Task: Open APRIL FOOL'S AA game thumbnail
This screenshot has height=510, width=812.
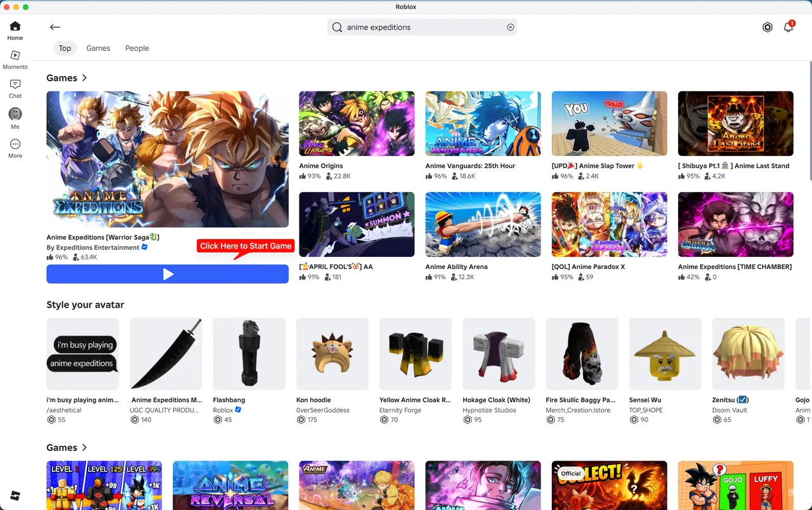Action: coord(357,225)
